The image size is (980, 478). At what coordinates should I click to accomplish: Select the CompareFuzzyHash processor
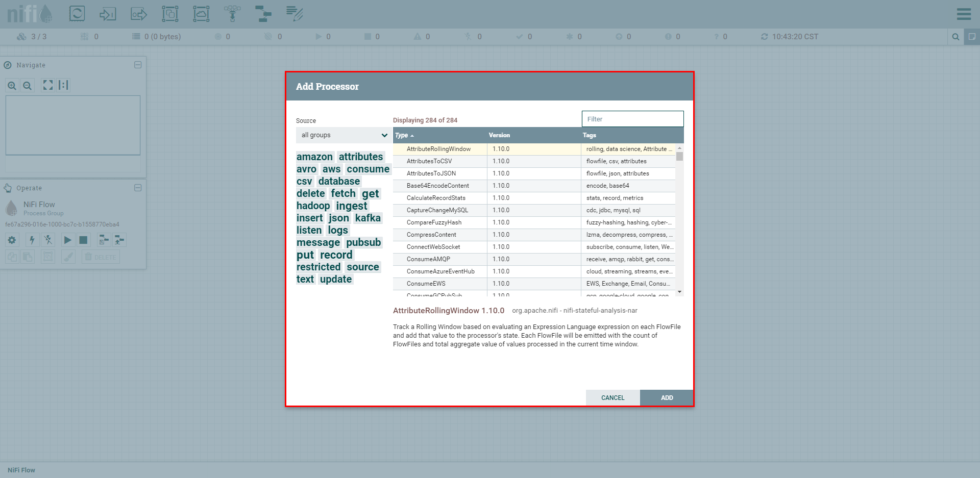(x=534, y=222)
